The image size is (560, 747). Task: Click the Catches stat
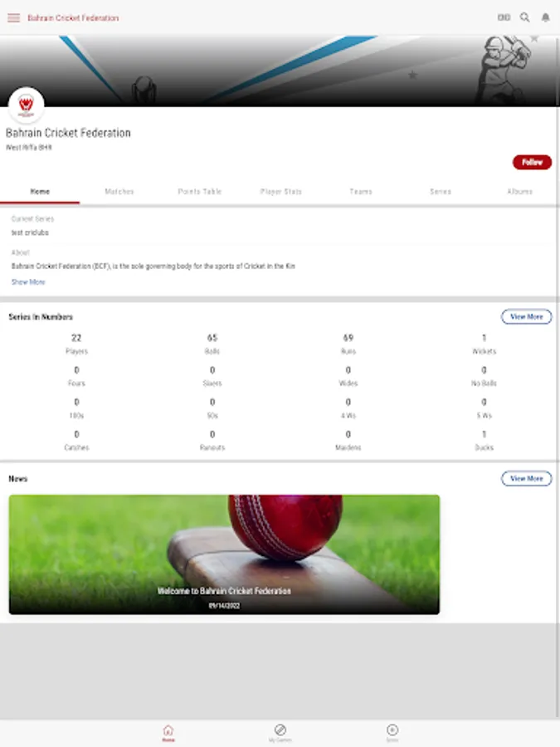(x=76, y=441)
